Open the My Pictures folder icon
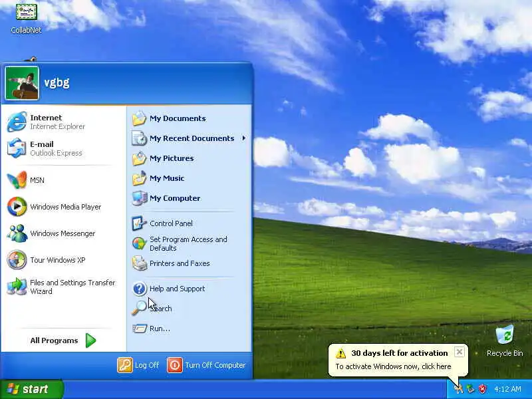This screenshot has height=399, width=532. pos(139,158)
